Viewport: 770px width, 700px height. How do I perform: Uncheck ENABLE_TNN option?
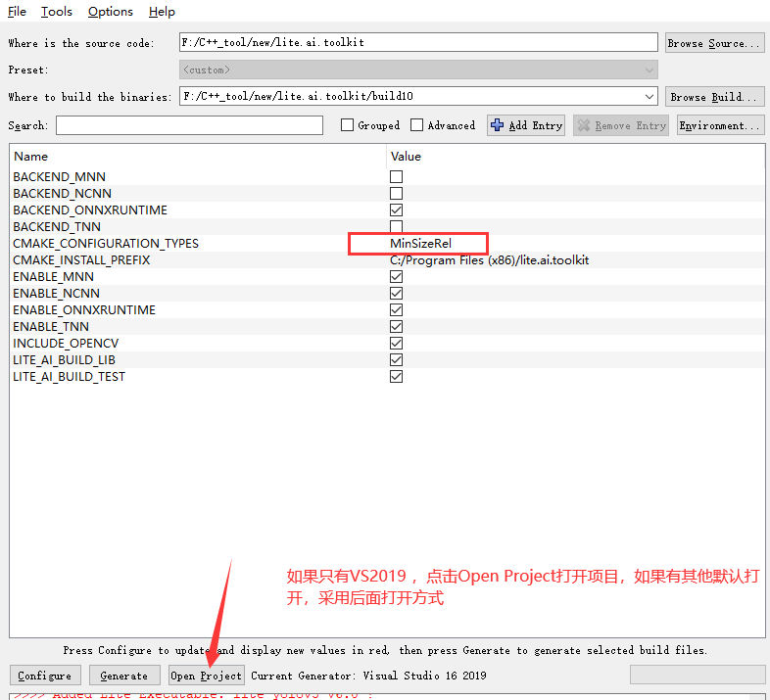(x=397, y=327)
